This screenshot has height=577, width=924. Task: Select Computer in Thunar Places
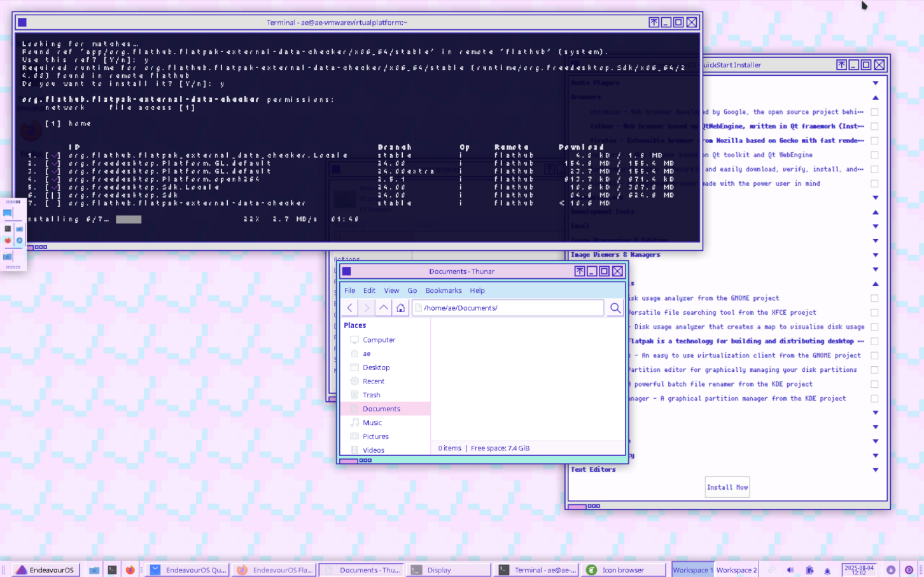tap(385, 340)
